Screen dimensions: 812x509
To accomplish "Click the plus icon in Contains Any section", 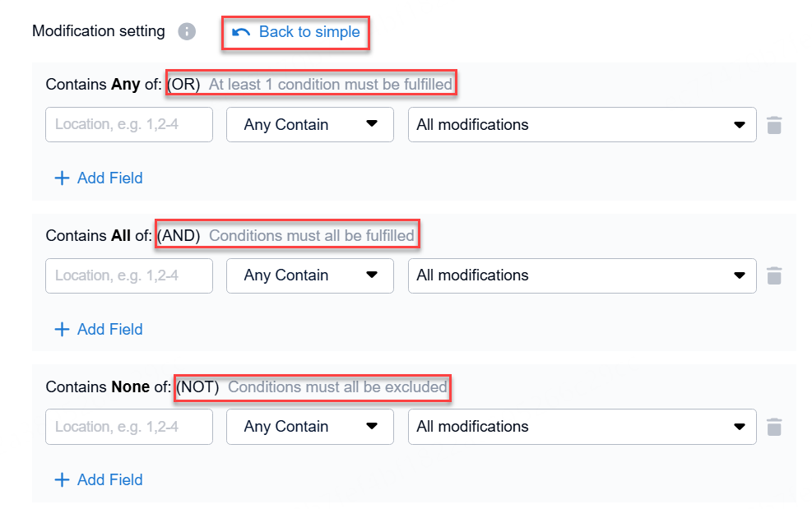I will [x=62, y=178].
